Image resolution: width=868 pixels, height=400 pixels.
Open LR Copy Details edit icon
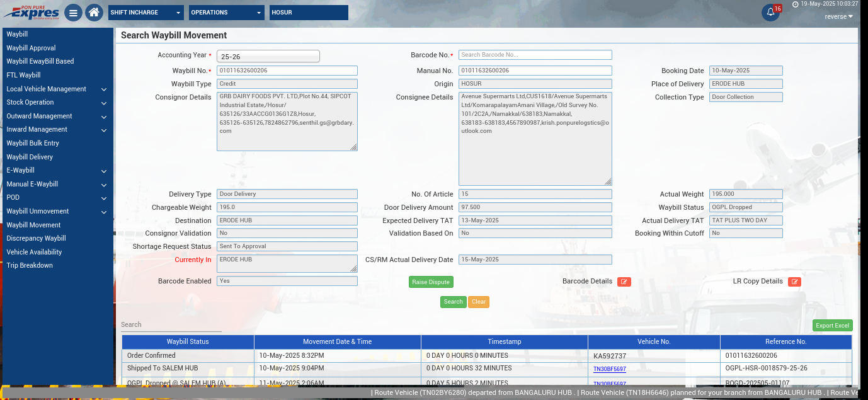(x=794, y=282)
